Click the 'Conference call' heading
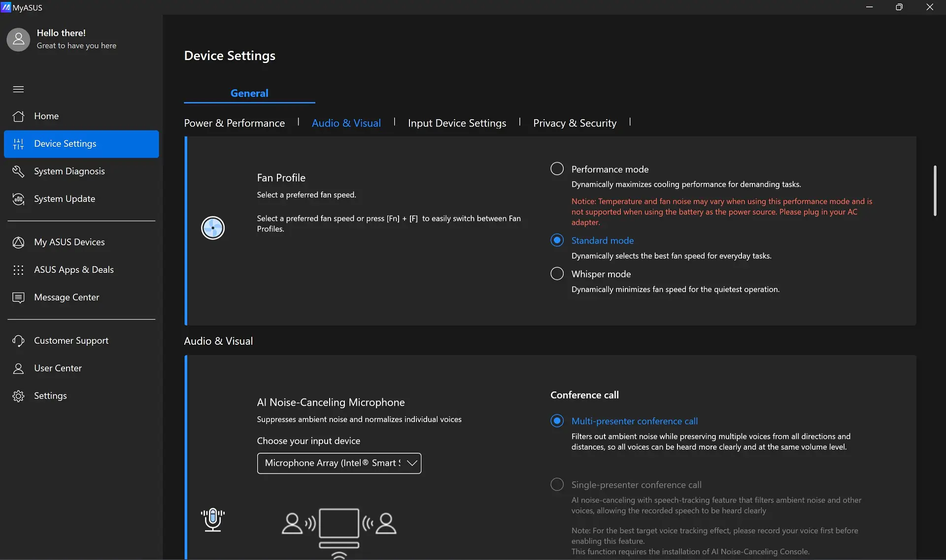This screenshot has width=946, height=560. [584, 395]
